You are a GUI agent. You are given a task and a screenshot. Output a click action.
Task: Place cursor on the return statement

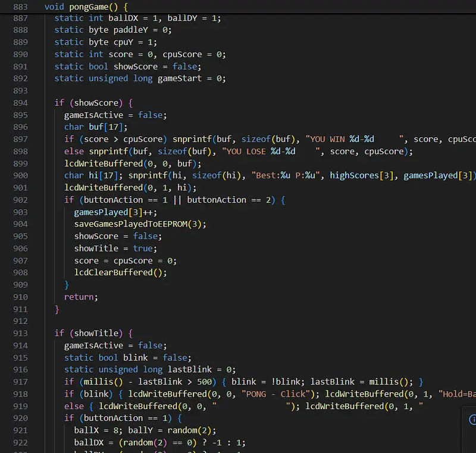80,297
